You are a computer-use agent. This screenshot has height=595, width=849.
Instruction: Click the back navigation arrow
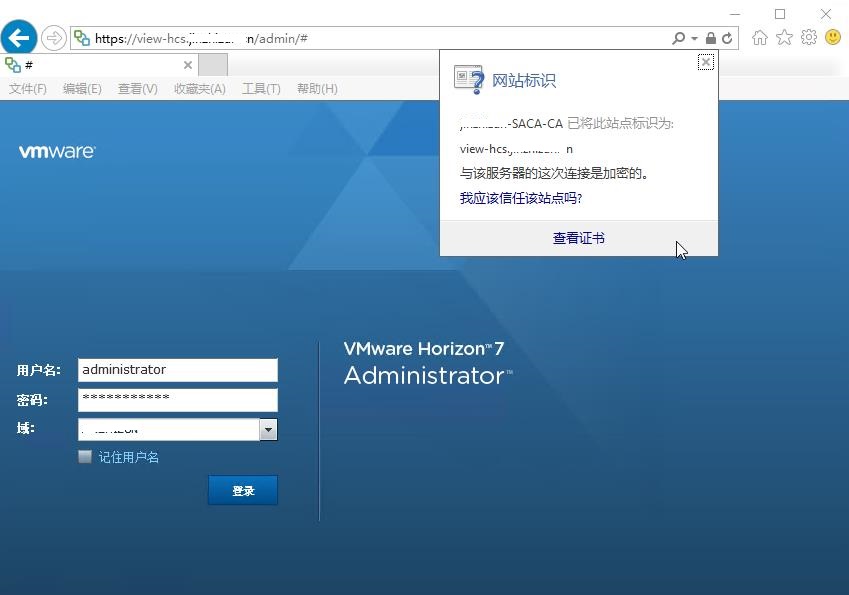click(x=20, y=37)
